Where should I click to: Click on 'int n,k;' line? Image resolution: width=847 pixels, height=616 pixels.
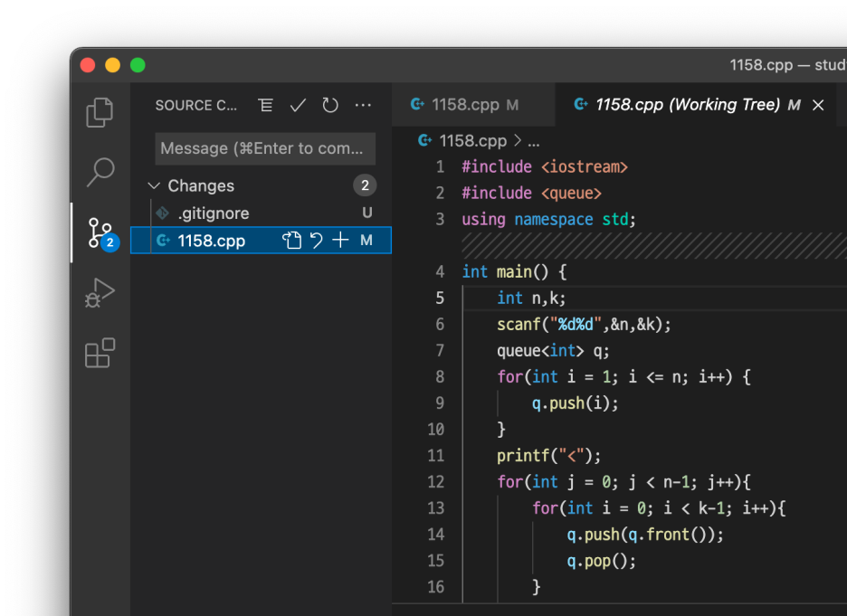point(531,298)
